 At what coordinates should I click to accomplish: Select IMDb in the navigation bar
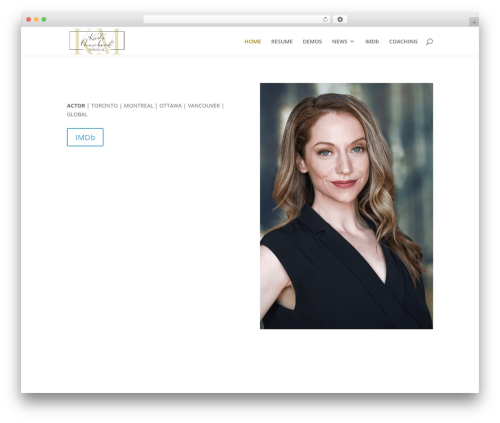click(x=372, y=41)
